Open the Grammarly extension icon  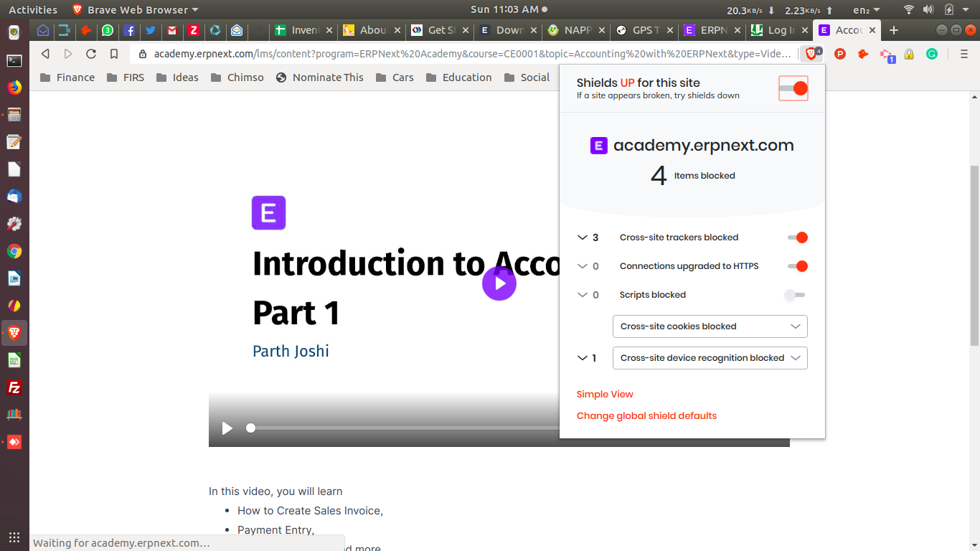click(932, 54)
